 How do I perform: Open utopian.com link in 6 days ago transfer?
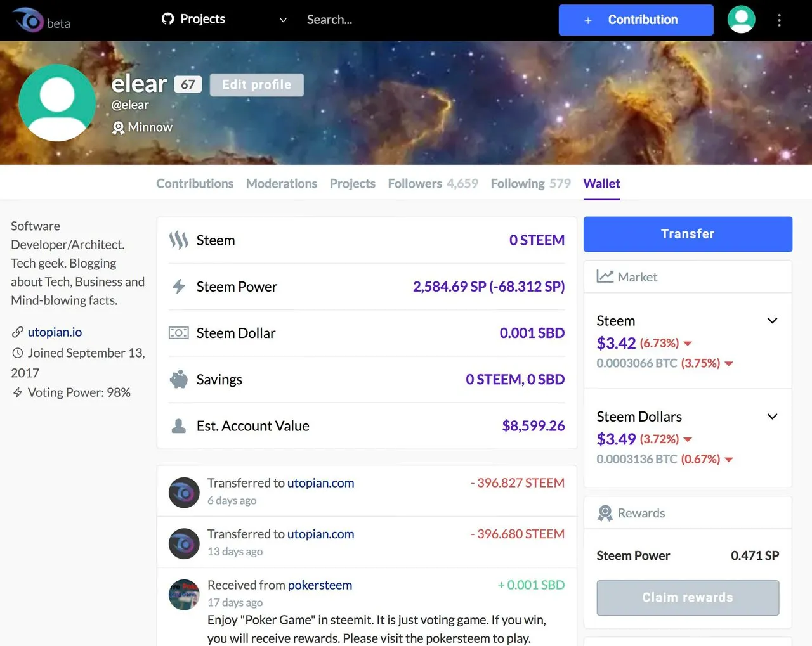(321, 483)
